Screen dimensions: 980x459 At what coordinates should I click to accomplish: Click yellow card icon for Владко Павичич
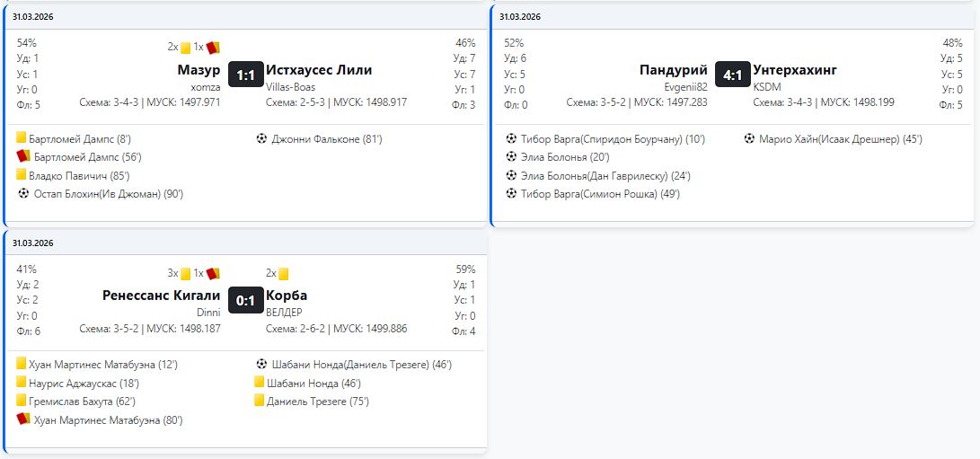(x=22, y=176)
